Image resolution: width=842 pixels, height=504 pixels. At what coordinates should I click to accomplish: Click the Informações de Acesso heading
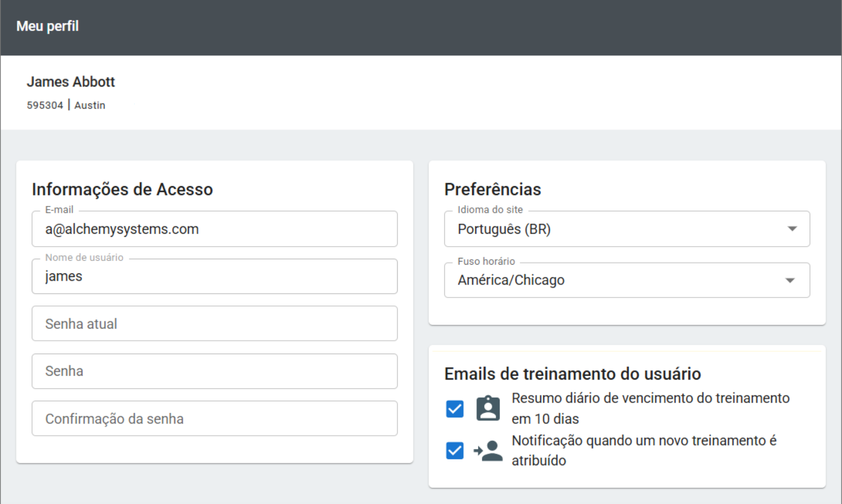(122, 189)
